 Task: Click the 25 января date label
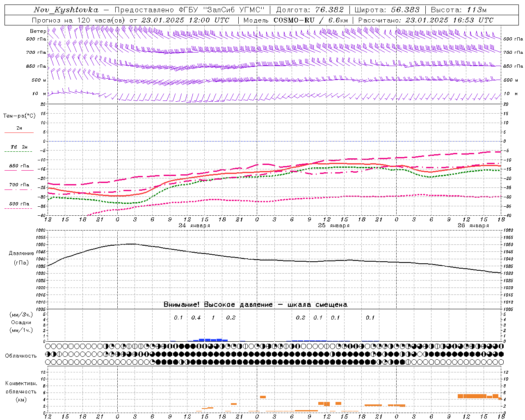pyautogui.click(x=334, y=226)
